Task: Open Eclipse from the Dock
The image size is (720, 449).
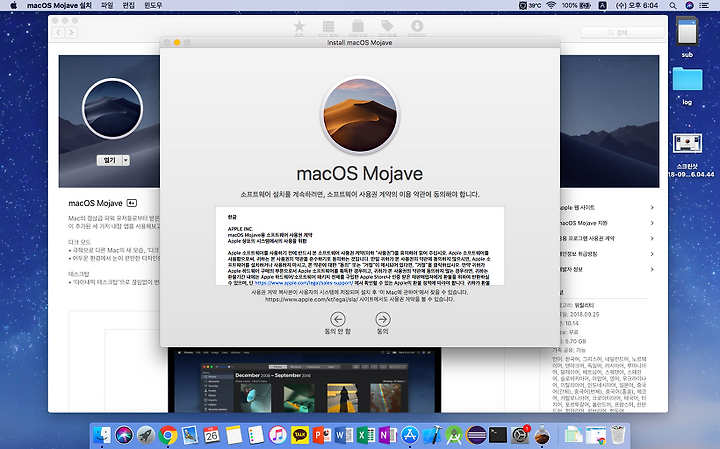Action: (476, 435)
